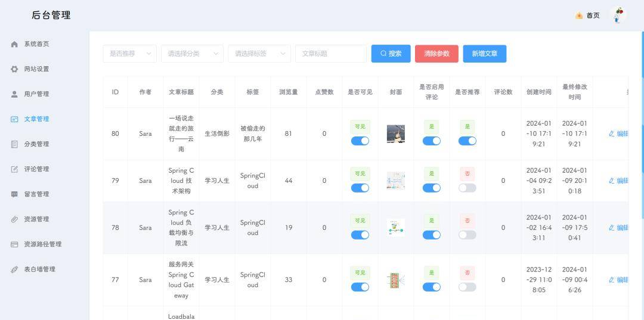Open the 请选择标签 dropdown

pos(259,54)
